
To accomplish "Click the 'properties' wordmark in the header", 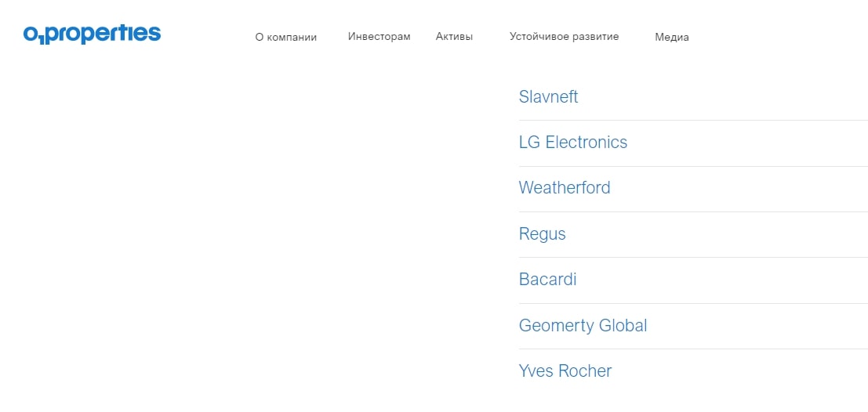I will coord(102,34).
